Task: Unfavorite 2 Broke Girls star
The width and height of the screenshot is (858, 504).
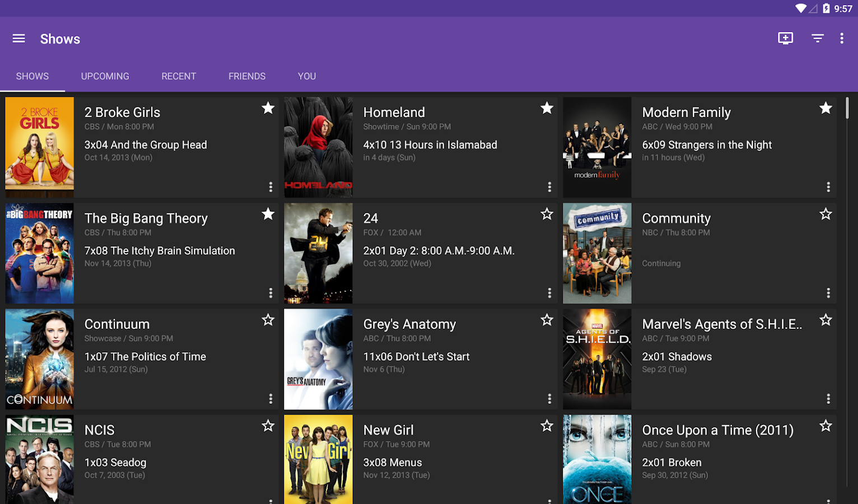Action: [268, 108]
